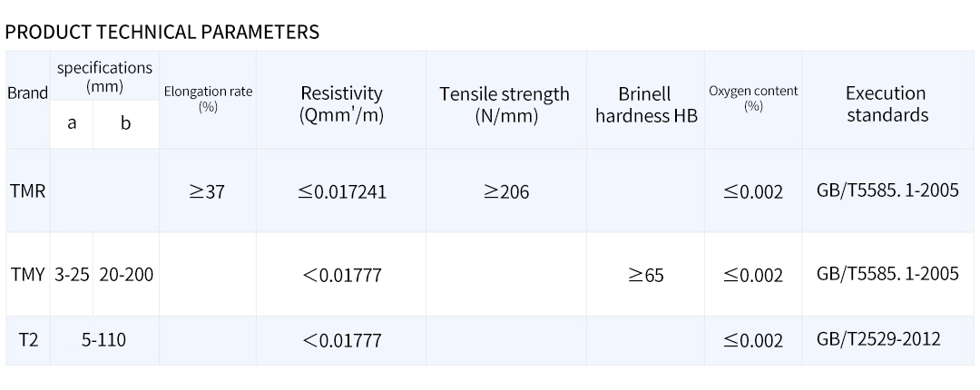Click the 3-25 specification value
The image size is (980, 390).
coord(72,274)
